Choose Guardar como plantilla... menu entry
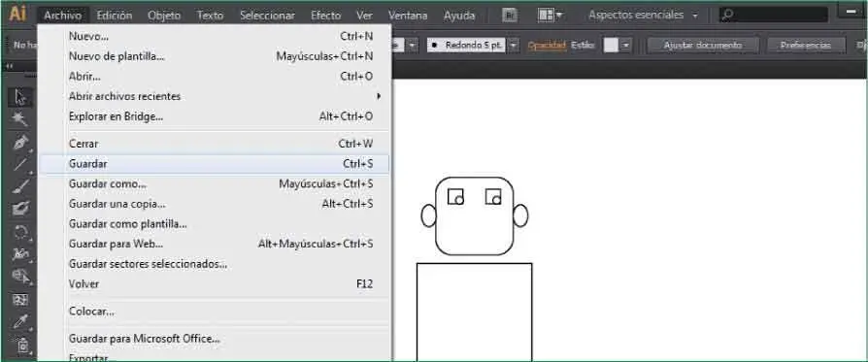 coord(214,224)
